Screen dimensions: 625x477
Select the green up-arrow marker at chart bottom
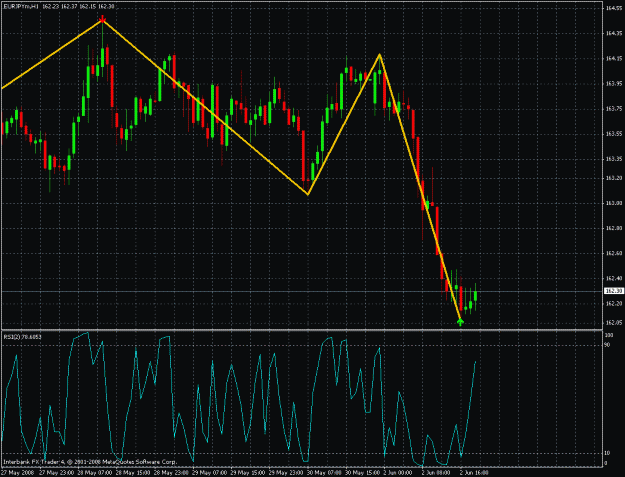point(460,322)
